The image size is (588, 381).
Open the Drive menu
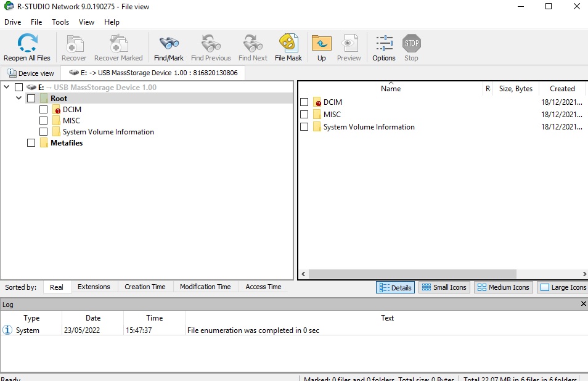coord(12,22)
